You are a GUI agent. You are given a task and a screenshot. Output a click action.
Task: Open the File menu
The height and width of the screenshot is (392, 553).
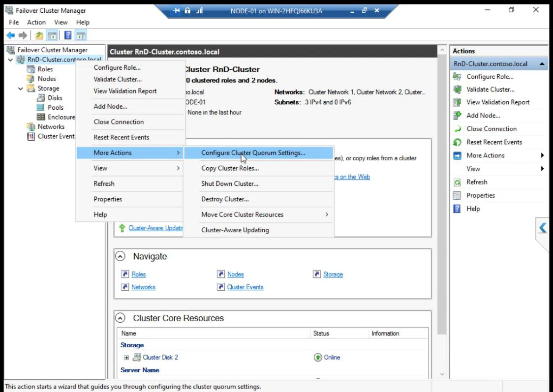click(x=14, y=22)
